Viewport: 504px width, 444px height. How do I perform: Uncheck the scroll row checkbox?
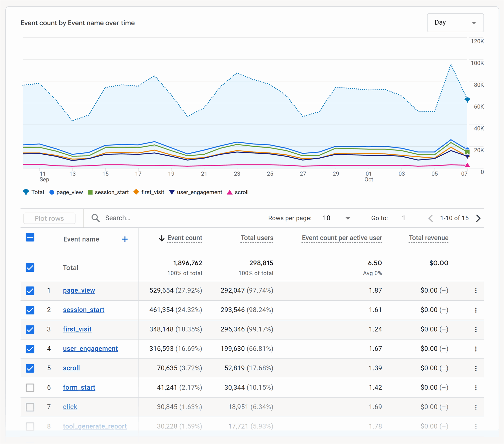pos(30,368)
